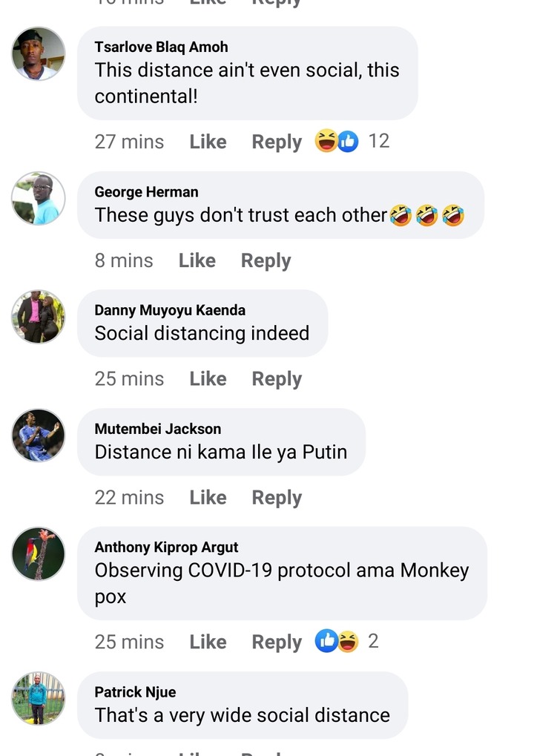The image size is (534, 756).
Task: Open Tsarlove Blaq Amoh's profile picture
Action: (39, 53)
